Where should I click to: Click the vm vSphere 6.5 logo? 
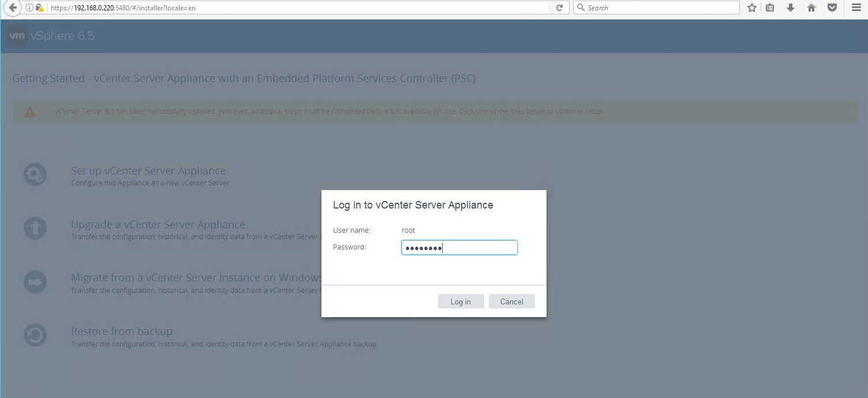point(51,36)
